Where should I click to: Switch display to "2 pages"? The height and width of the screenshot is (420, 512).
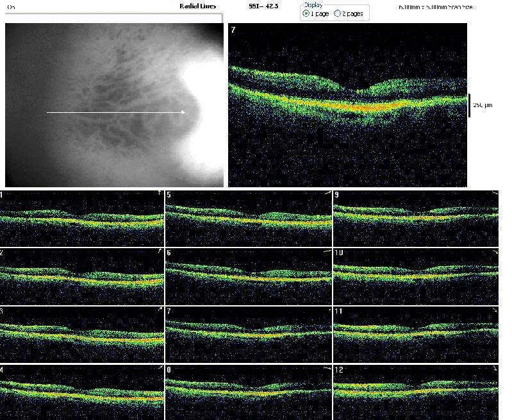click(338, 13)
